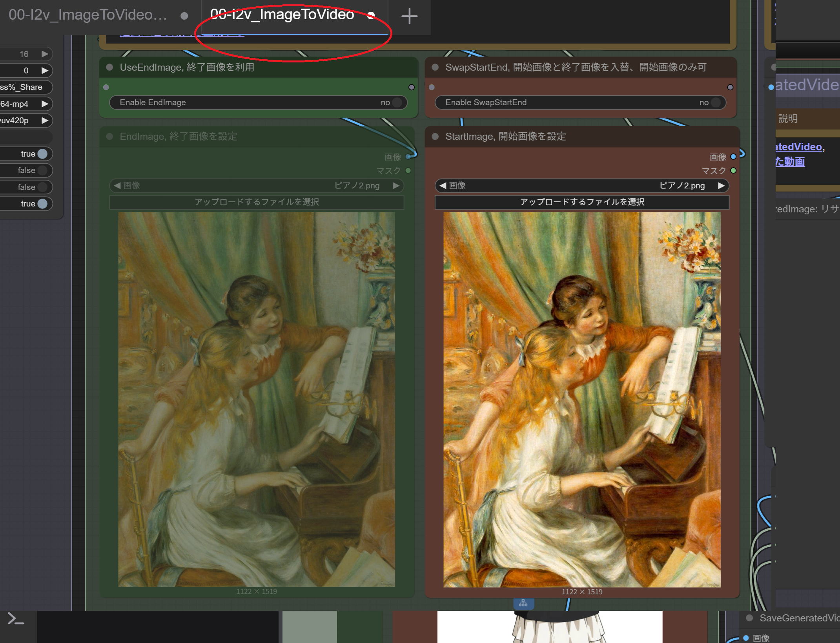Collapse the UseEndImage node via its header dot
The width and height of the screenshot is (840, 643).
[109, 67]
